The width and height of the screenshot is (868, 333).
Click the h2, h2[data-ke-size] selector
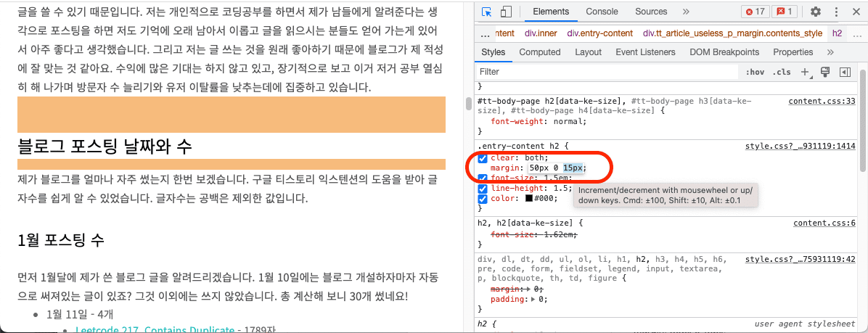526,223
